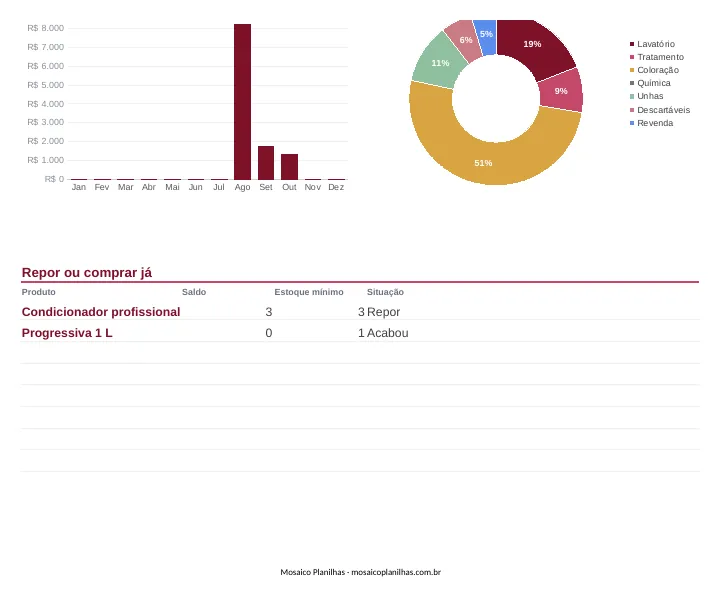This screenshot has height=597, width=719.
Task: Click the Unhas legend color swatch
Action: [632, 96]
